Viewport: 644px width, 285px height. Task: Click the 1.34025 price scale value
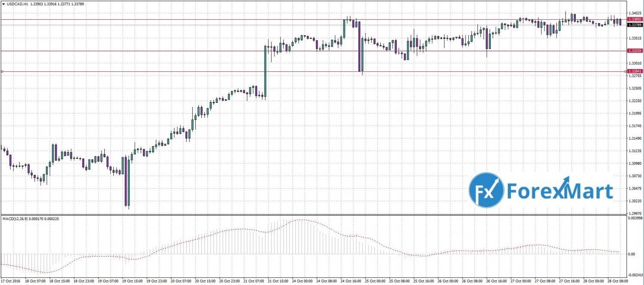point(635,13)
